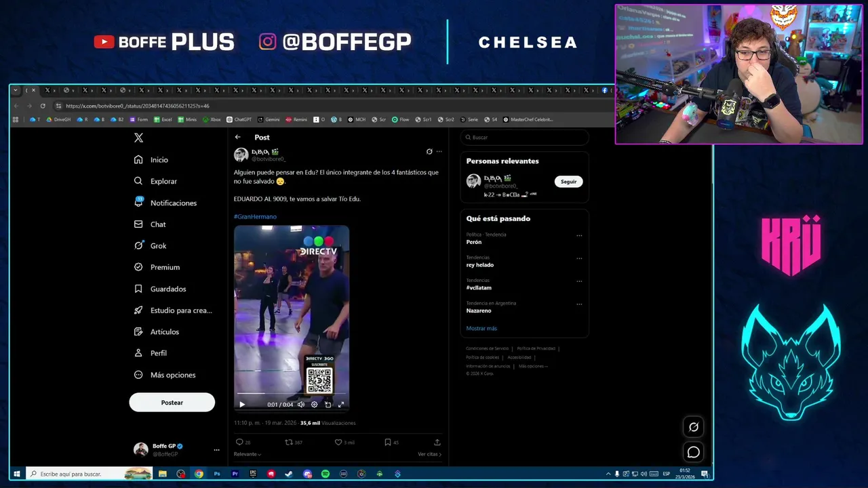
Task: Open Ver citas link
Action: (x=429, y=454)
